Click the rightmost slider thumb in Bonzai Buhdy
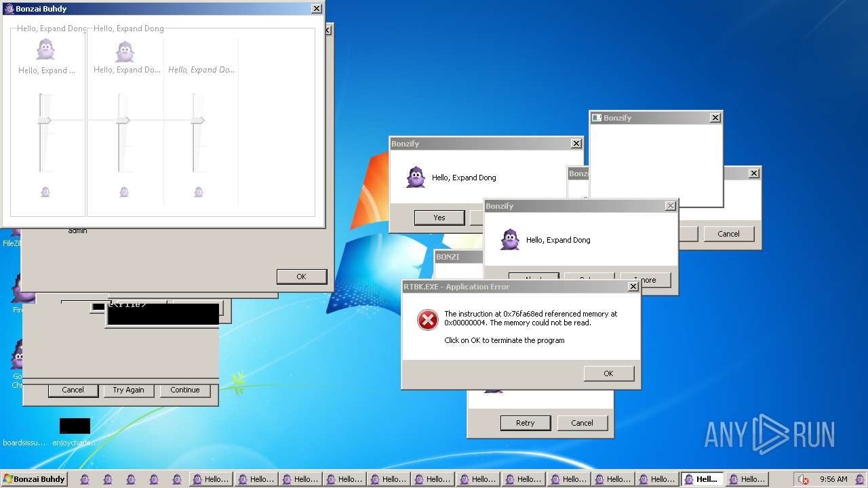Image resolution: width=868 pixels, height=488 pixels. click(197, 120)
